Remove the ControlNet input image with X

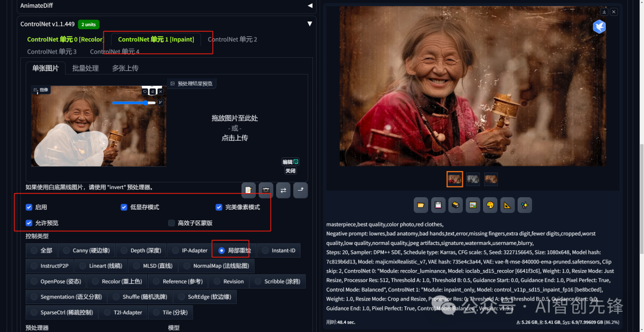pos(160,92)
